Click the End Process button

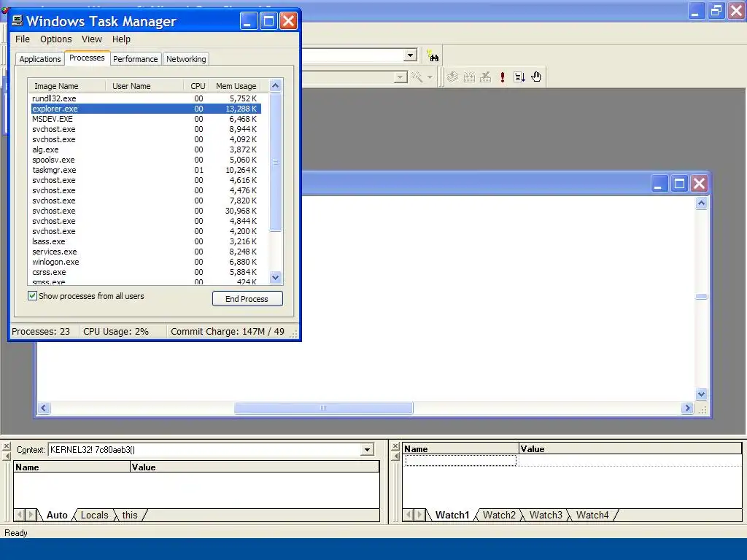pyautogui.click(x=247, y=298)
